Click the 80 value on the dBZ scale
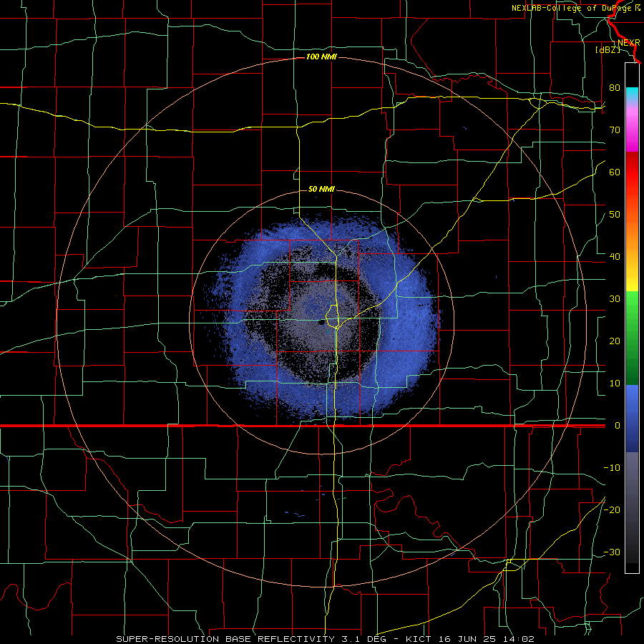644x644 pixels. [x=615, y=87]
